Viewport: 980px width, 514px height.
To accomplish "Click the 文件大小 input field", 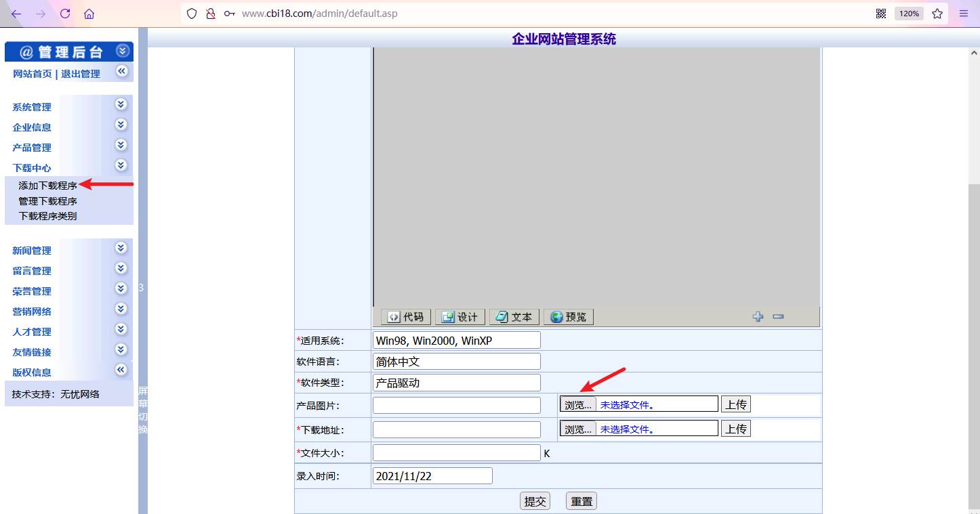I will [x=457, y=453].
